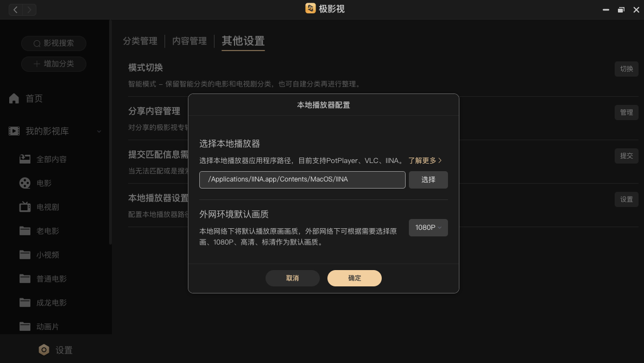Open the 小视频 category
The image size is (644, 363).
click(48, 254)
